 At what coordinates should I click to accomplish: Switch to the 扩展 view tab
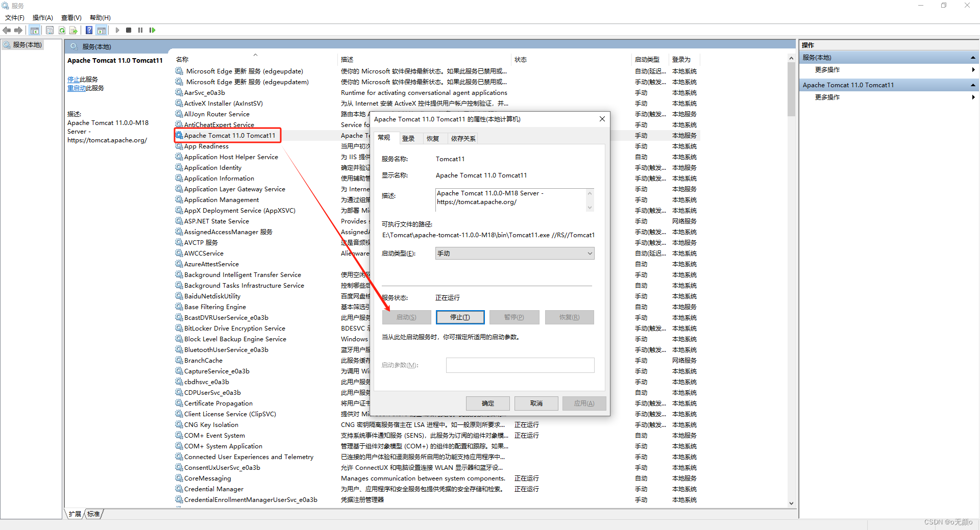(75, 514)
